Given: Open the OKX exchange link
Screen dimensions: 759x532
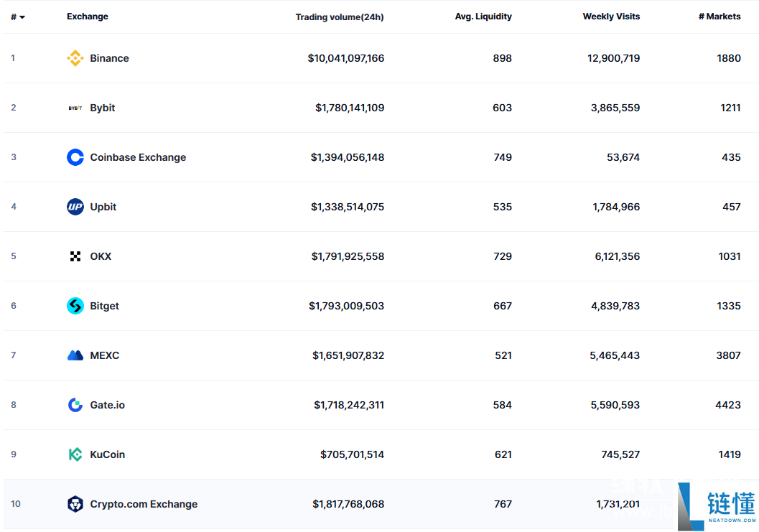Looking at the screenshot, I should click(x=101, y=256).
